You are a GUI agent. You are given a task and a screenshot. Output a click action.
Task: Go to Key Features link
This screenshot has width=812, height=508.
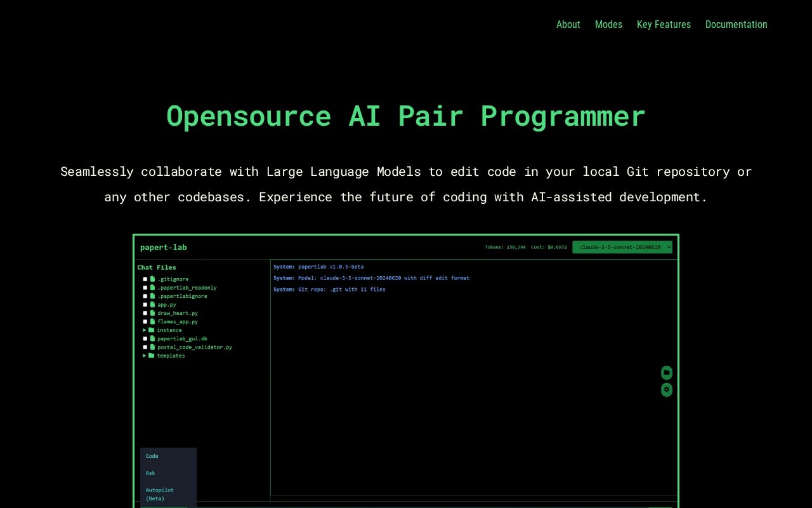point(664,24)
